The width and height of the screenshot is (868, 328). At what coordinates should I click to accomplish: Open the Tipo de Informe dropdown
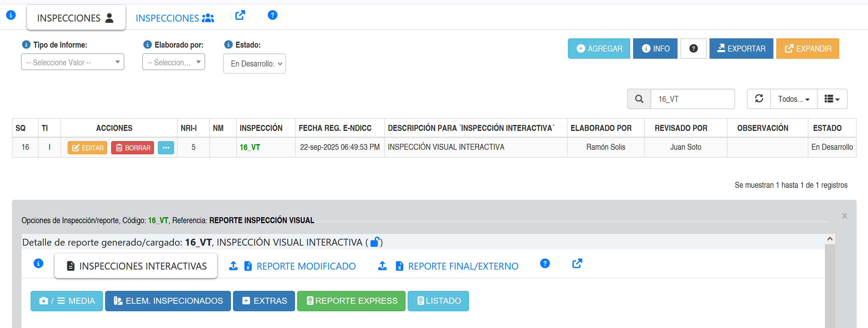[x=72, y=62]
